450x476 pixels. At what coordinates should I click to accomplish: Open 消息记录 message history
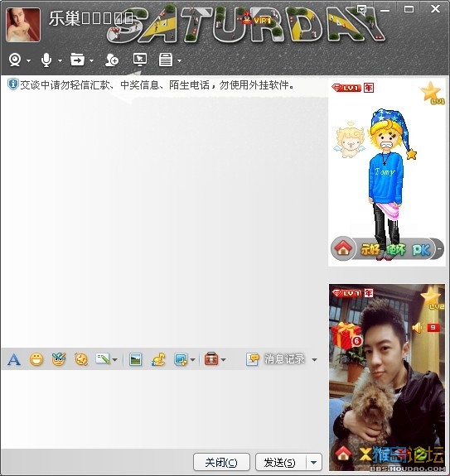275,359
